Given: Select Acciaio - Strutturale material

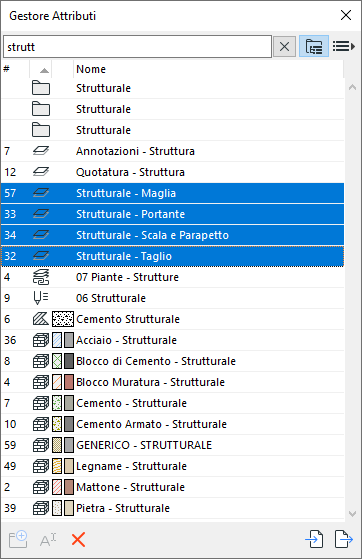Looking at the screenshot, I should coord(173,340).
